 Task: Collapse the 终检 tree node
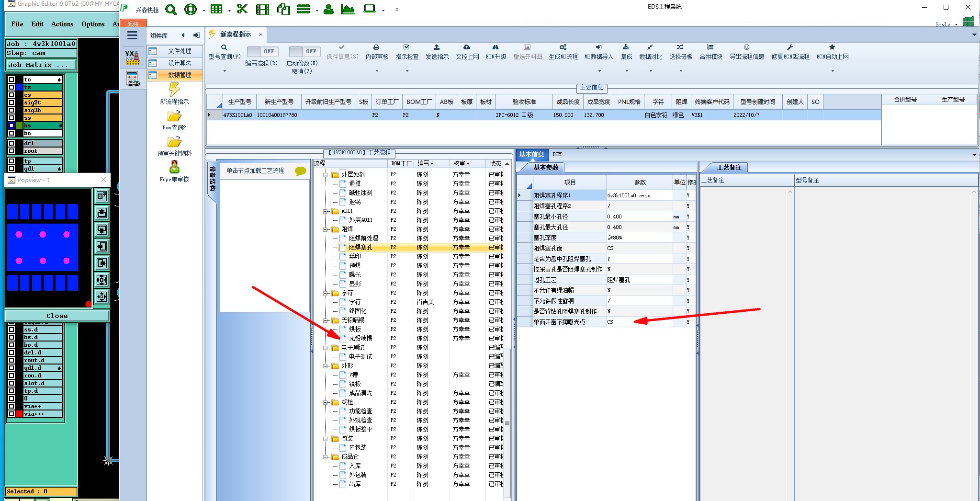pos(326,402)
